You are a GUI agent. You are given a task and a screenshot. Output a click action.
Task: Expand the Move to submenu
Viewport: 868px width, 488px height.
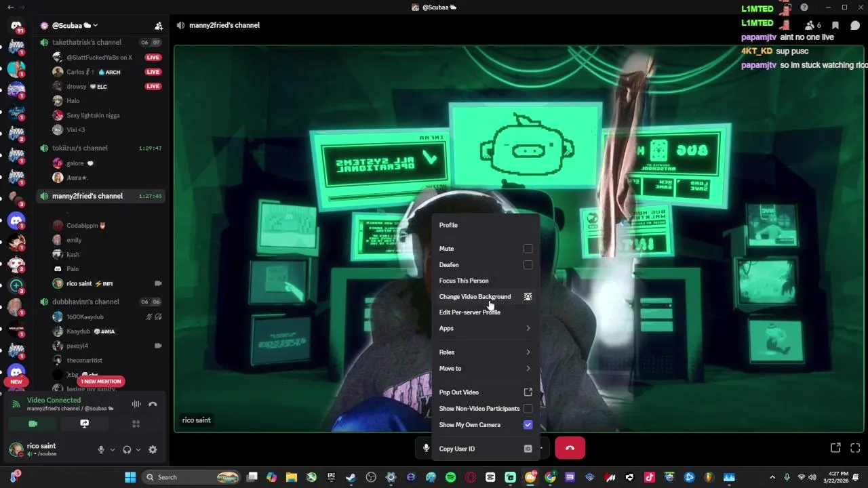pos(486,369)
